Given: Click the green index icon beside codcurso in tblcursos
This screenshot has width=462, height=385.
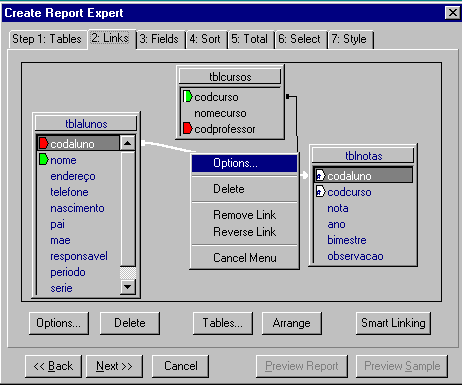Looking at the screenshot, I should pos(188,97).
